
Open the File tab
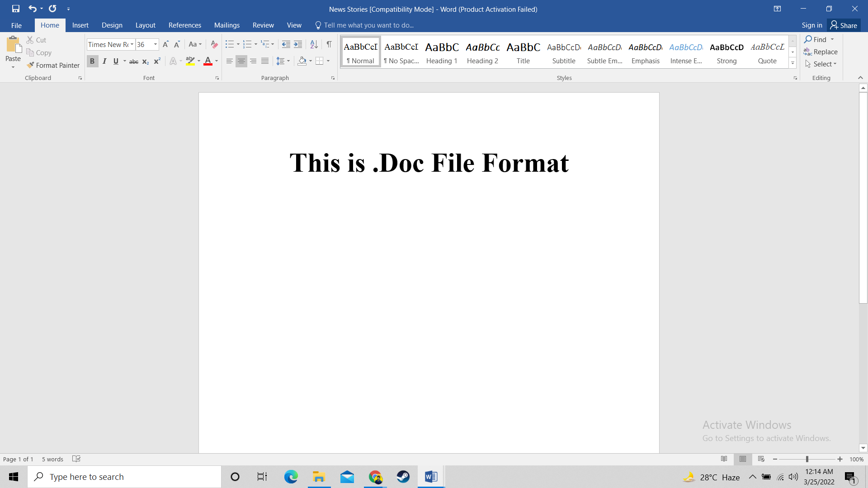click(16, 25)
